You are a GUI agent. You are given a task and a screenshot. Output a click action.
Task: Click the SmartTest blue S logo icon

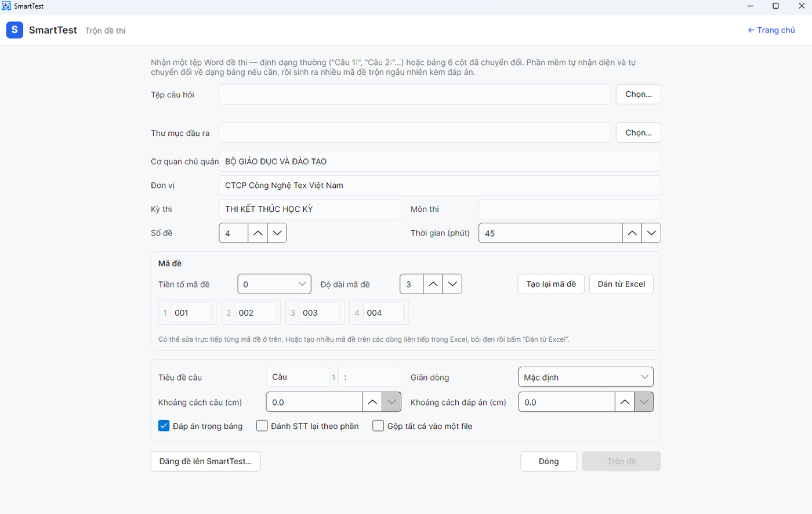(14, 30)
